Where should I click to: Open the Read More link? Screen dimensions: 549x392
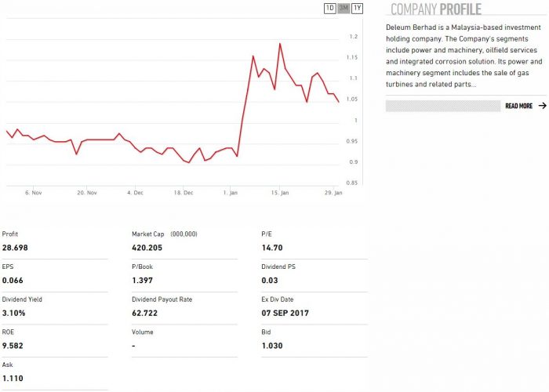pos(518,106)
